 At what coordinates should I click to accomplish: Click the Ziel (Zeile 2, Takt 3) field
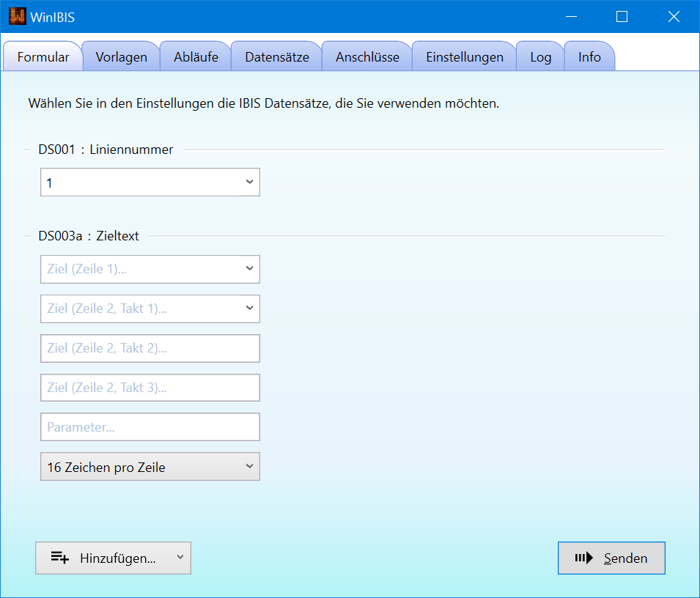pyautogui.click(x=150, y=388)
